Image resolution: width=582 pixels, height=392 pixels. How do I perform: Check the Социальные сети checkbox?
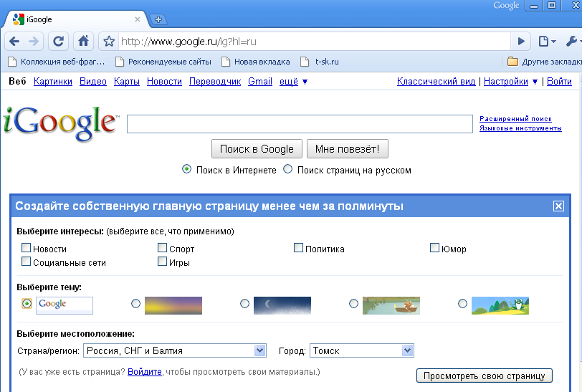(26, 262)
